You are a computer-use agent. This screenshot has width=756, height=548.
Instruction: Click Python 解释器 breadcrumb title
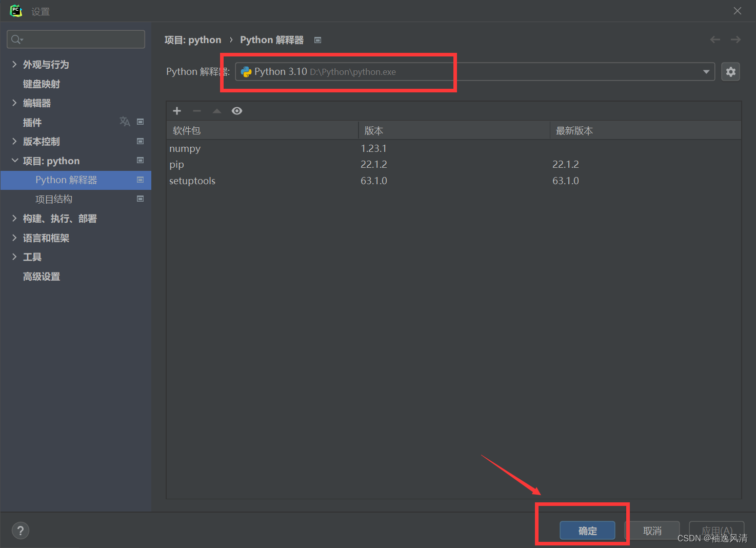[x=272, y=40]
